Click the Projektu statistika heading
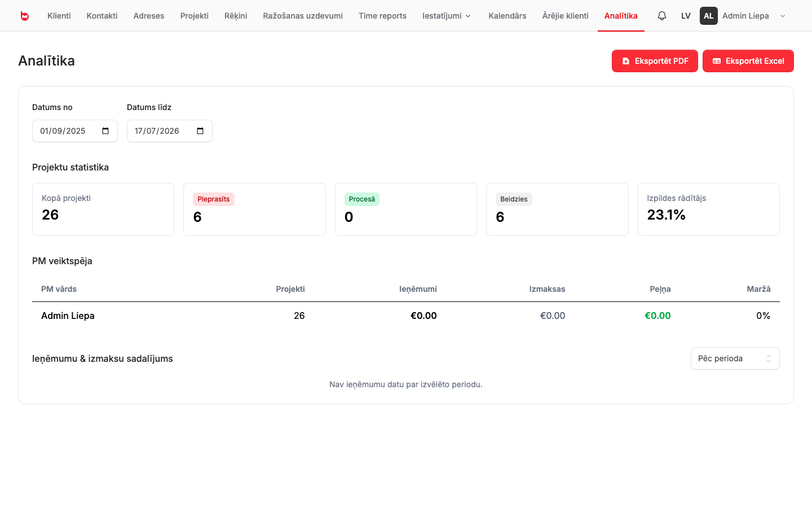Image resolution: width=812 pixels, height=508 pixels. (x=70, y=167)
